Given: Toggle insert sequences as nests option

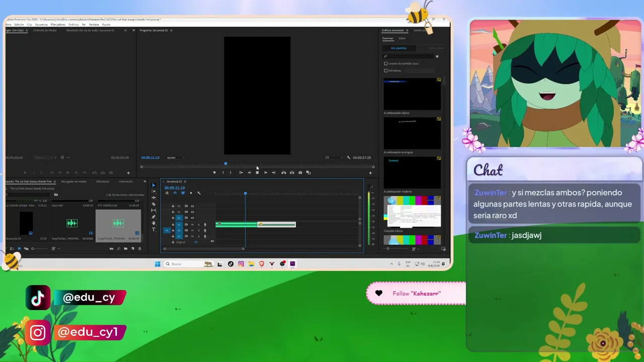Looking at the screenshot, I should point(167,193).
